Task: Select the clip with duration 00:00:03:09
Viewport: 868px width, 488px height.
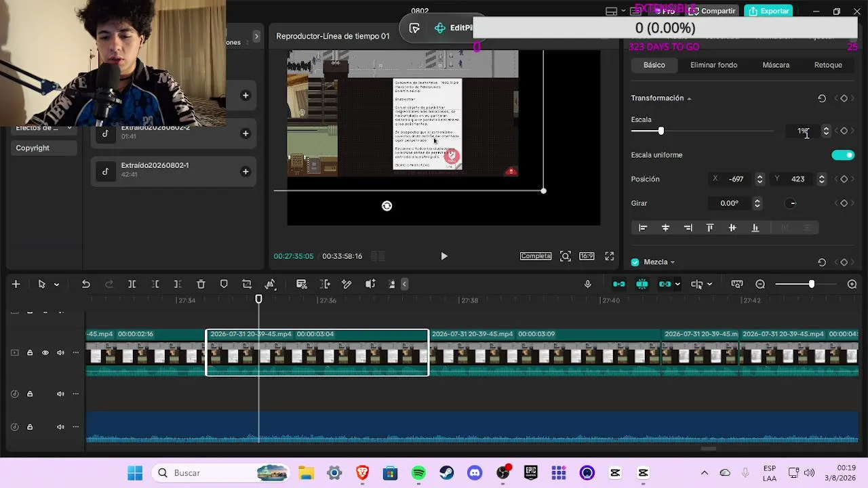Action: pyautogui.click(x=545, y=352)
